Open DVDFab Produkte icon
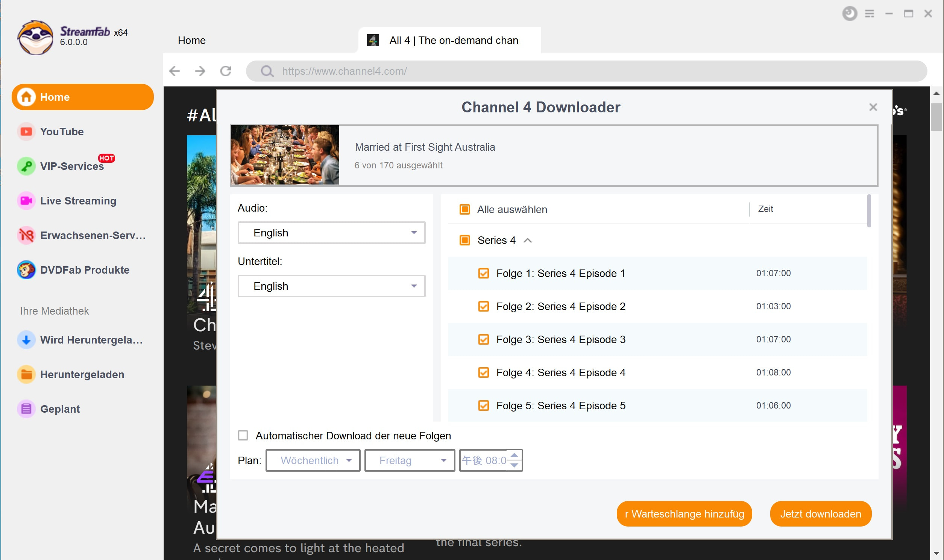The image size is (944, 560). [26, 270]
